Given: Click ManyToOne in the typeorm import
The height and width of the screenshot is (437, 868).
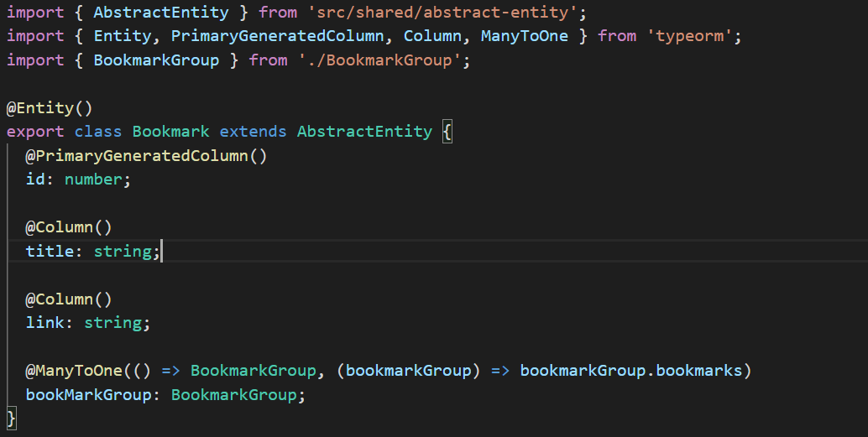Looking at the screenshot, I should 524,36.
